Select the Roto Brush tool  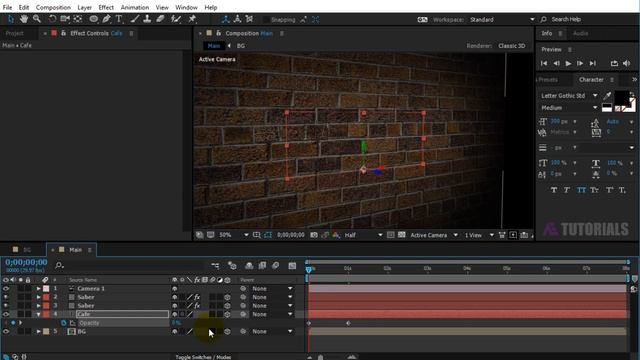176,19
